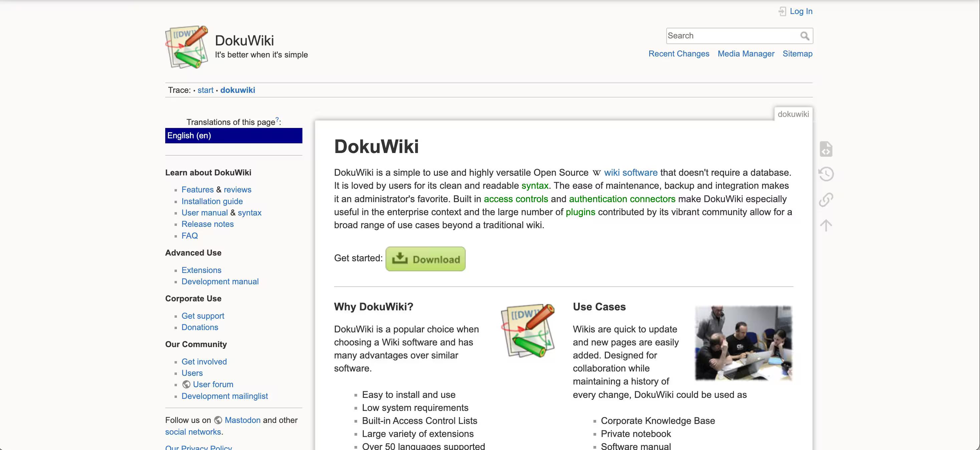This screenshot has width=980, height=450.
Task: Click the Back to top arrow icon
Action: (826, 225)
